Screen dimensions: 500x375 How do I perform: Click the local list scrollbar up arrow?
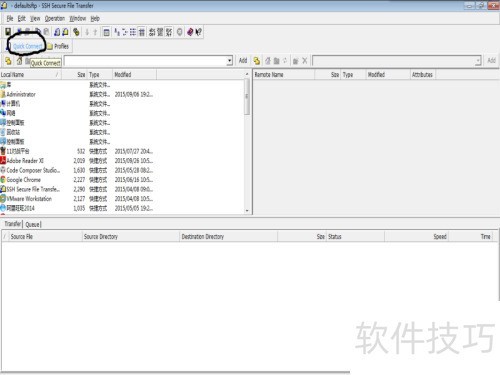click(247, 74)
